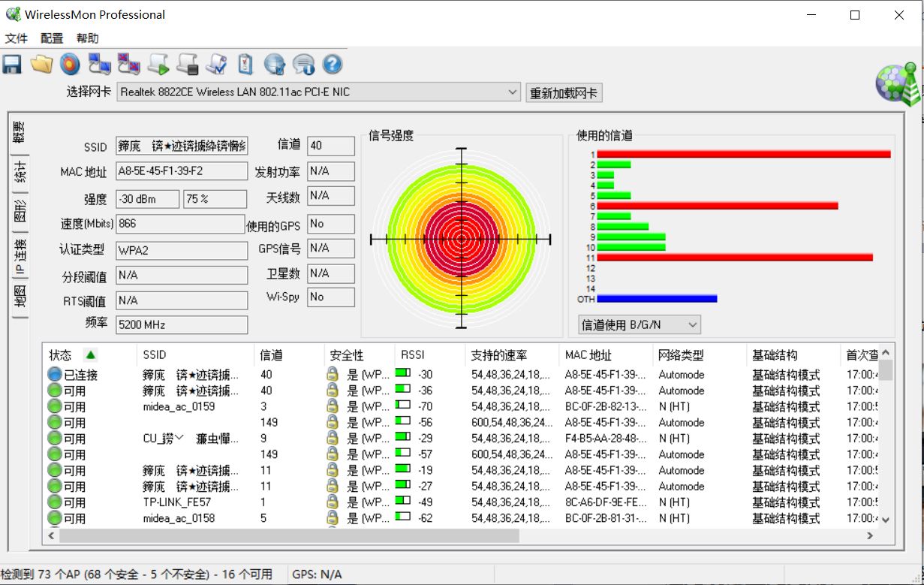
Task: Click the 速度 field showing 866
Action: [x=182, y=224]
